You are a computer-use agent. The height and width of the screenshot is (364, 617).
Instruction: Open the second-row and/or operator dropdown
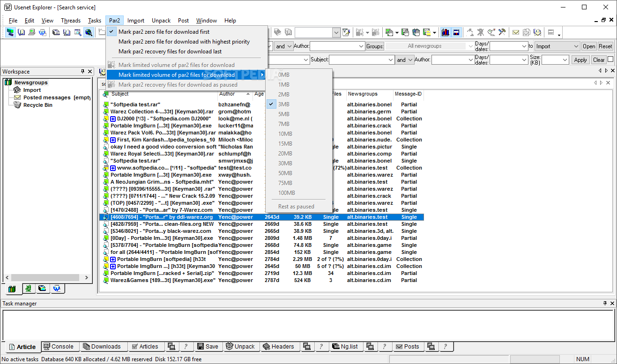[404, 60]
